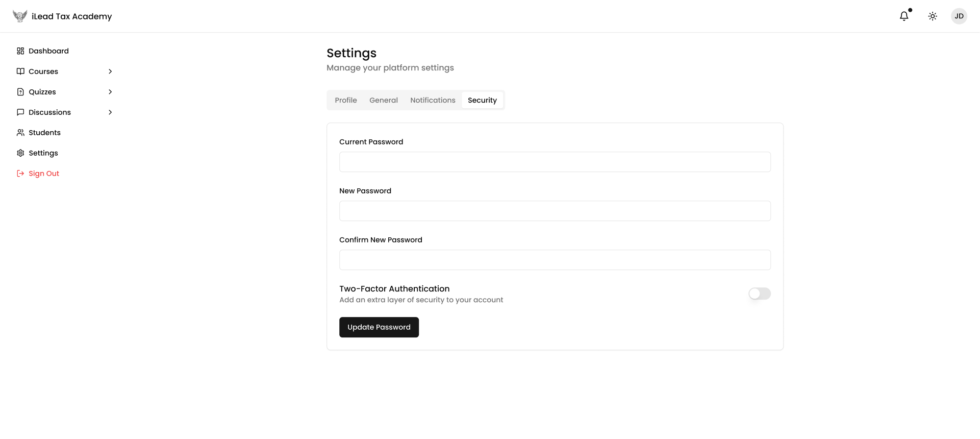The width and height of the screenshot is (980, 439).
Task: Click the Discussions chat bubble icon
Action: click(x=20, y=112)
